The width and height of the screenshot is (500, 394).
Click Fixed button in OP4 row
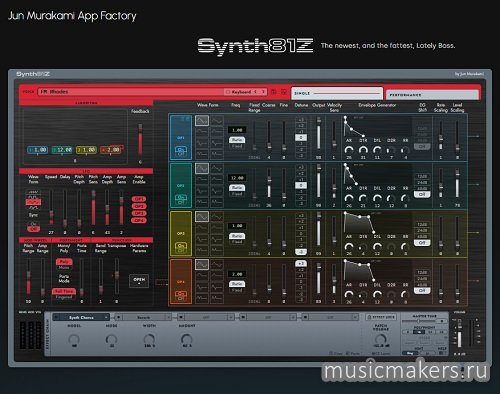pos(237,290)
